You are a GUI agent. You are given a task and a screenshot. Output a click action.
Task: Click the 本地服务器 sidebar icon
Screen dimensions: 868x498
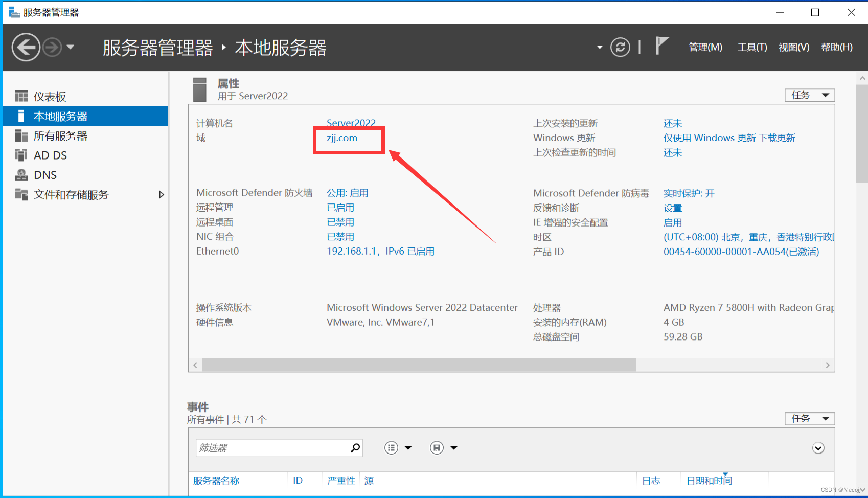pyautogui.click(x=21, y=116)
